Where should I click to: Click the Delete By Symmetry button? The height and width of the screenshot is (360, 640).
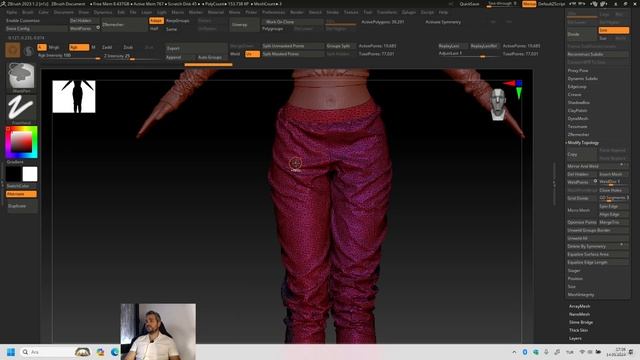[598, 247]
